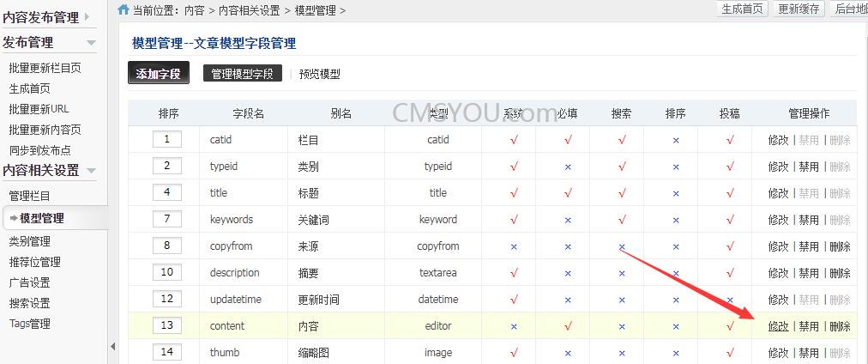This screenshot has width=868, height=364.
Task: Click the 添加字段 button
Action: [x=159, y=73]
